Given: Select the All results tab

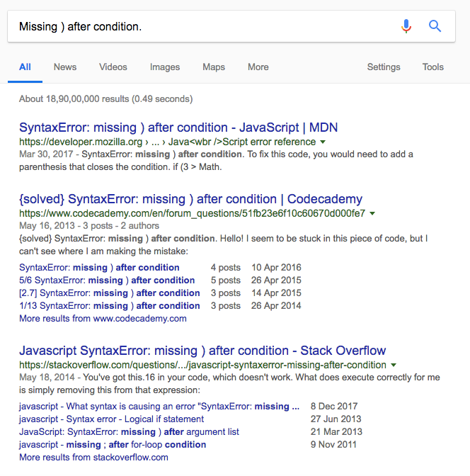Looking at the screenshot, I should tap(25, 67).
